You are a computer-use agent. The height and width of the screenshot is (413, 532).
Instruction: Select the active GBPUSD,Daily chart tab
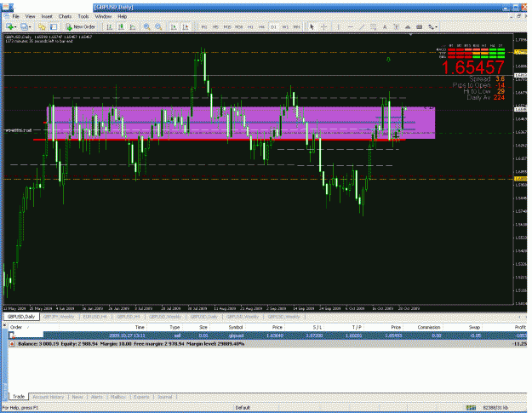[x=21, y=317]
